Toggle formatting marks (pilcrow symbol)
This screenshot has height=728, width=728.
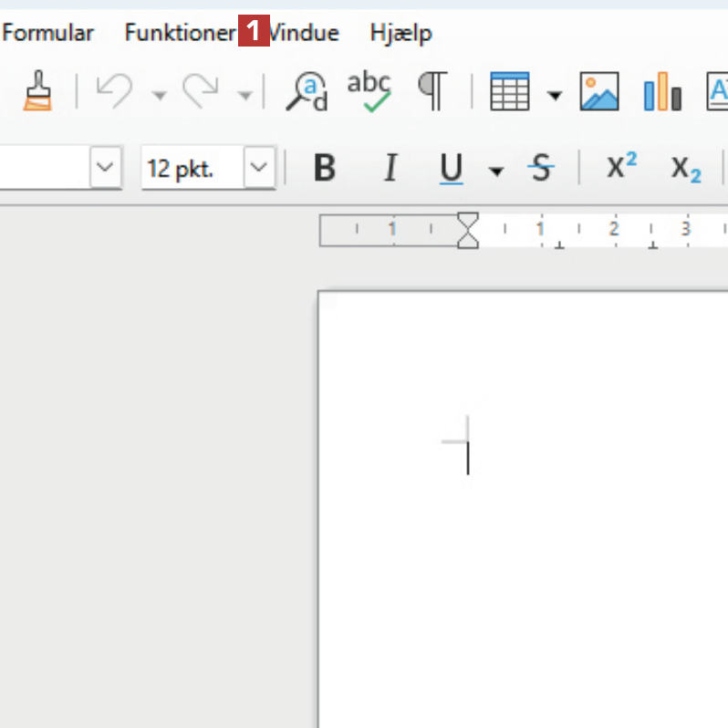point(433,90)
